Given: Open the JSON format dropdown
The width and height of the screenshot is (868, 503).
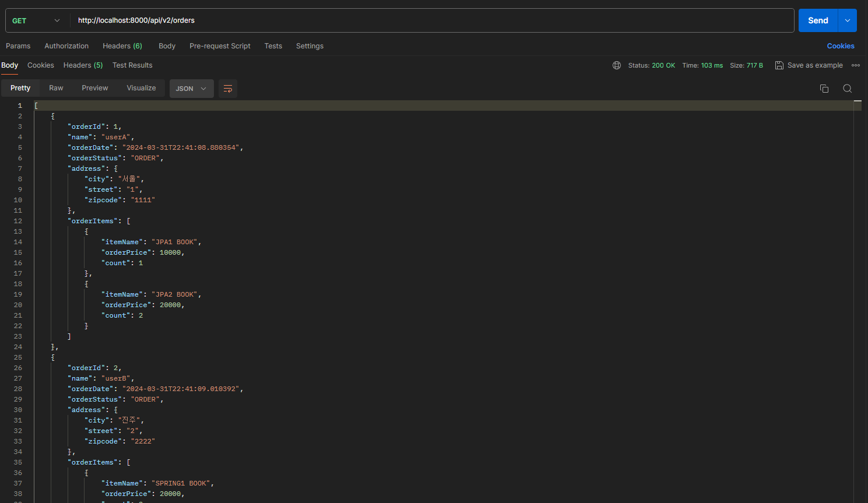Looking at the screenshot, I should pos(191,89).
